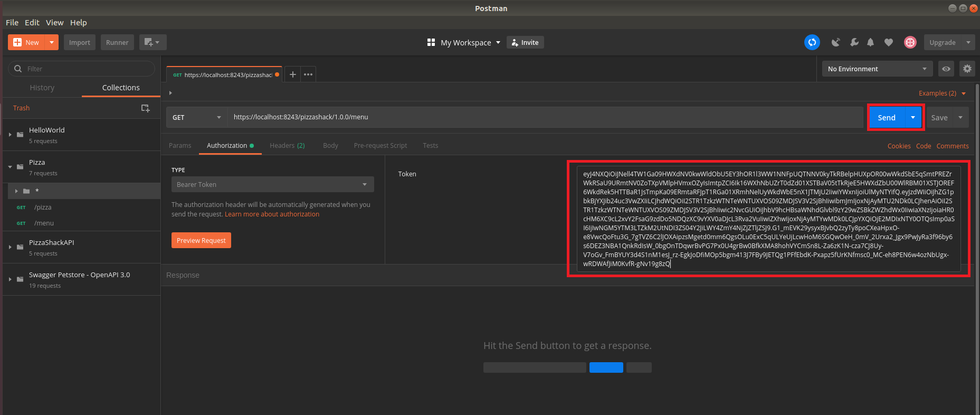Image resolution: width=980 pixels, height=415 pixels.
Task: Collapse the Pizza collection
Action: 10,167
